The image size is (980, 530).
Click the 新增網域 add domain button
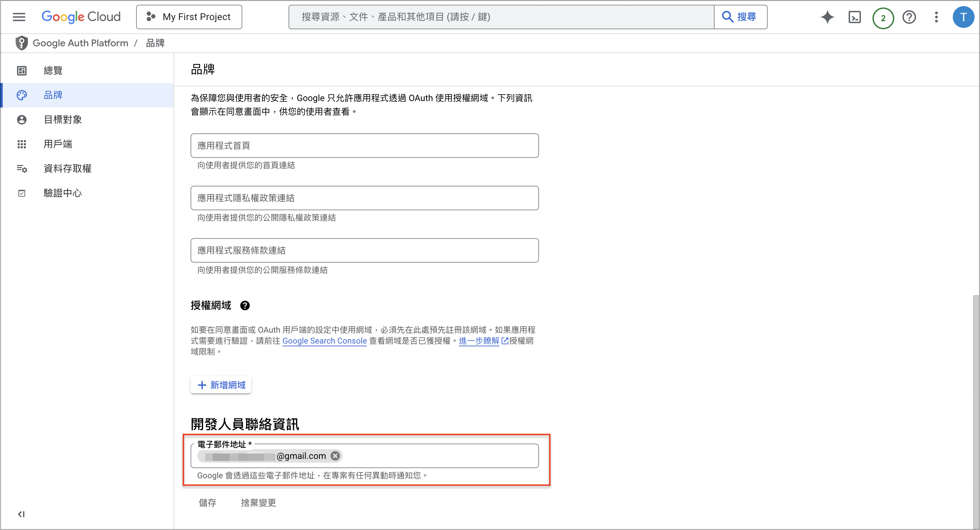click(x=221, y=385)
